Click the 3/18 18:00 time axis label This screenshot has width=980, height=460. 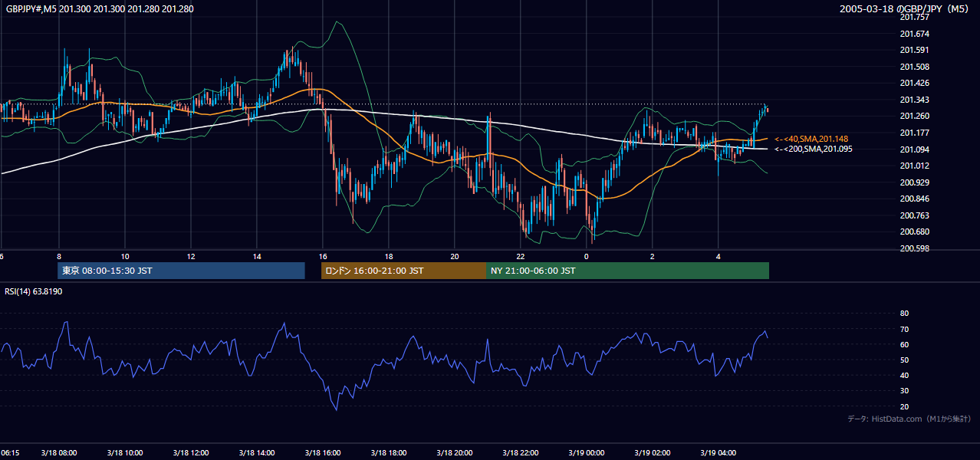click(x=389, y=453)
